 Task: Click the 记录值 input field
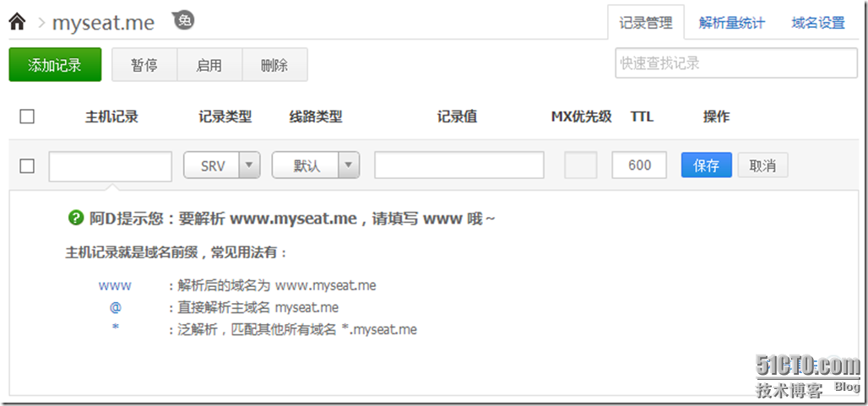coord(459,165)
